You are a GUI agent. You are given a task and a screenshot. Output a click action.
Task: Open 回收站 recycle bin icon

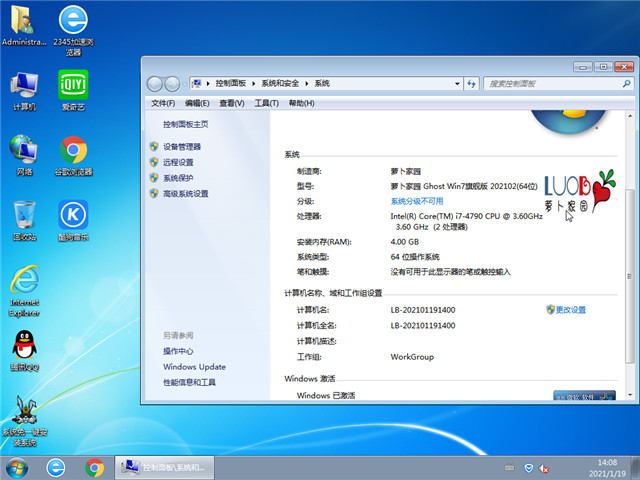point(24,220)
